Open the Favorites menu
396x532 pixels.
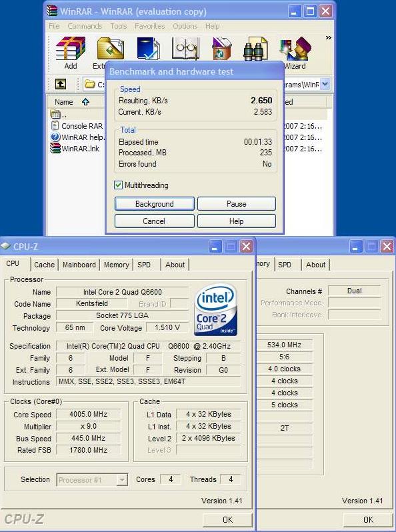click(x=149, y=26)
